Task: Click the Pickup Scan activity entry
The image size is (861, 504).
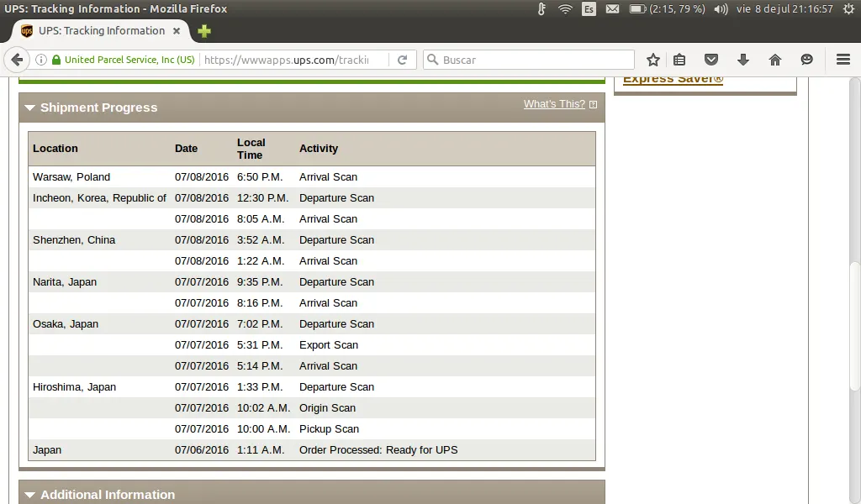Action: tap(329, 429)
